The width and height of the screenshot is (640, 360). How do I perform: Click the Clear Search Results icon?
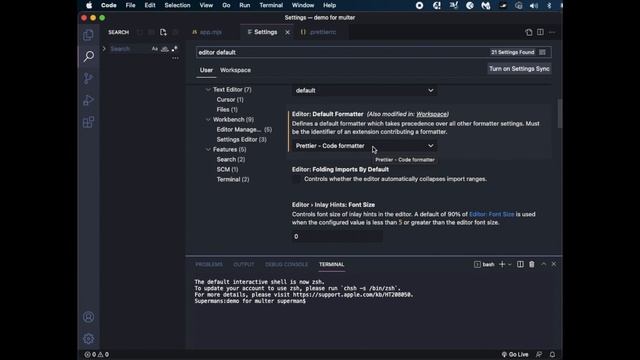(x=151, y=32)
